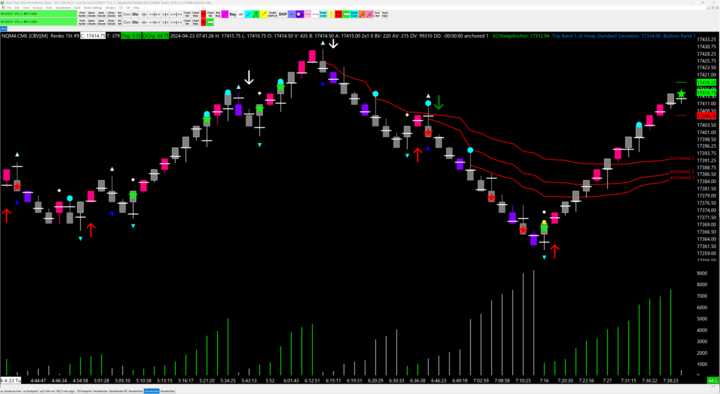Click the 5:52 time axis label
The height and width of the screenshot is (394, 720).
tap(270, 381)
